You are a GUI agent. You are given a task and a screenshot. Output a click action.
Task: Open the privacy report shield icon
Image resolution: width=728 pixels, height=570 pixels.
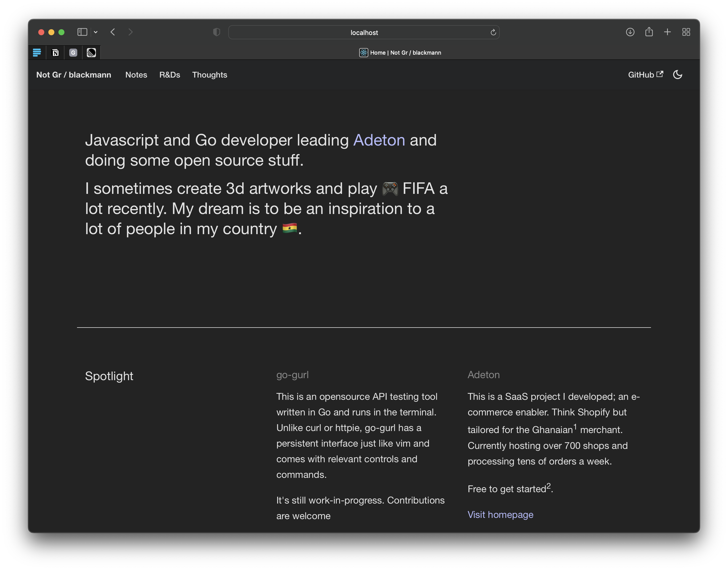click(x=216, y=32)
